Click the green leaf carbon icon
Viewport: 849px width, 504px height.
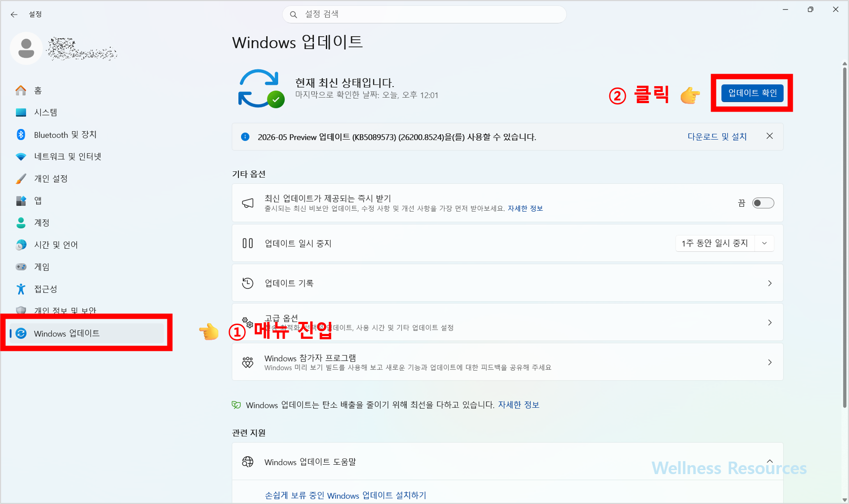click(236, 405)
